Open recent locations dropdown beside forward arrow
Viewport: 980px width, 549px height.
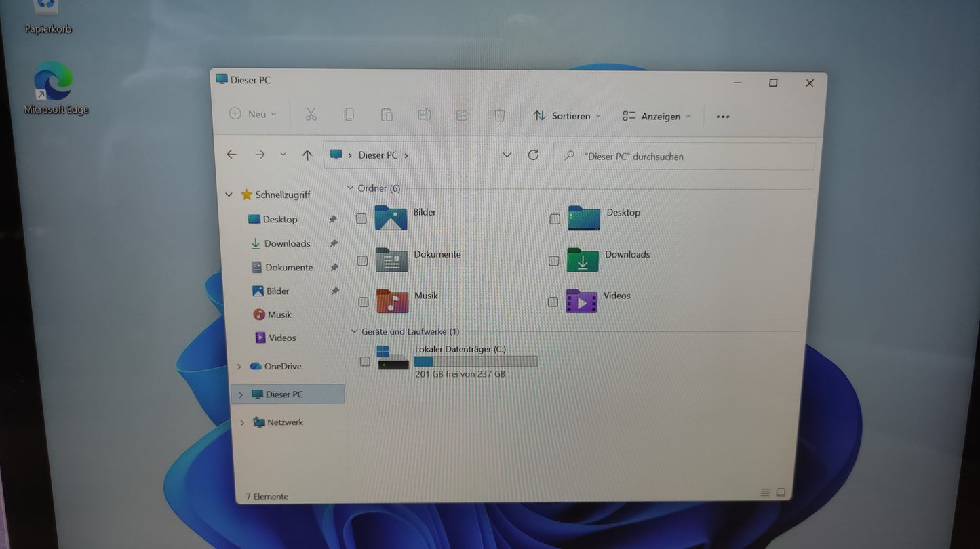point(283,155)
